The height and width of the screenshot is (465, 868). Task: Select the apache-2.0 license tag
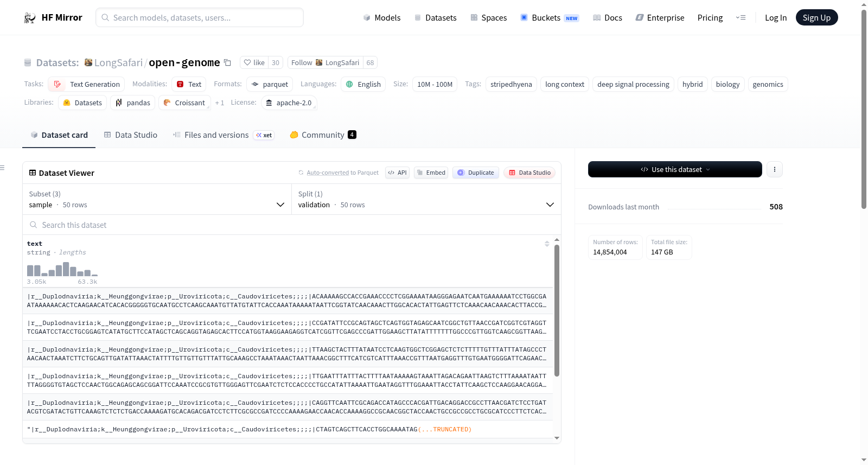click(289, 103)
